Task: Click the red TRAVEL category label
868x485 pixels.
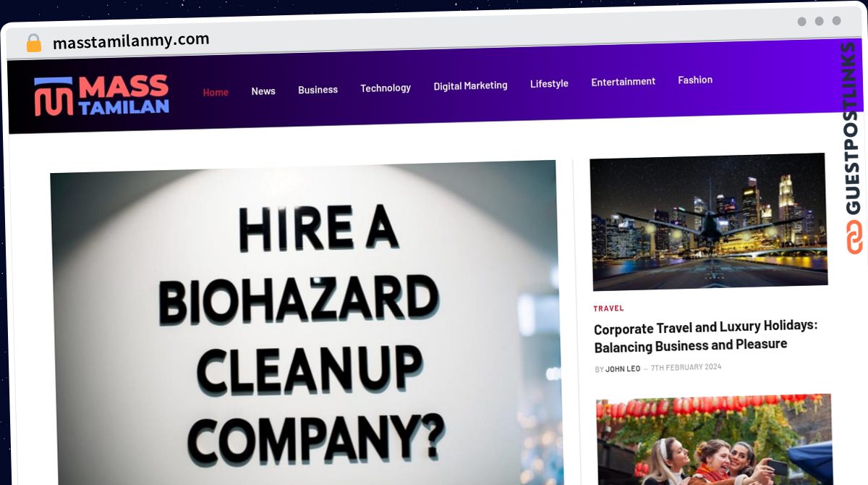Action: (x=608, y=308)
